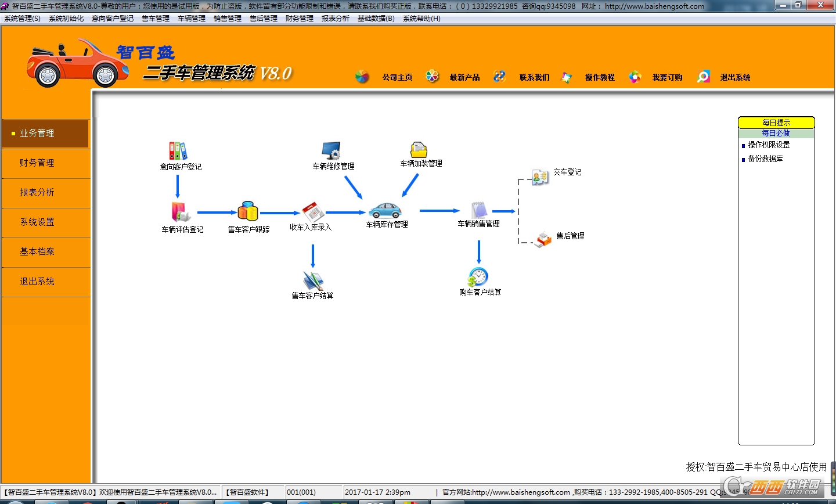Open the 操作教程 link
Screen dimensions: 836x504
tap(600, 77)
